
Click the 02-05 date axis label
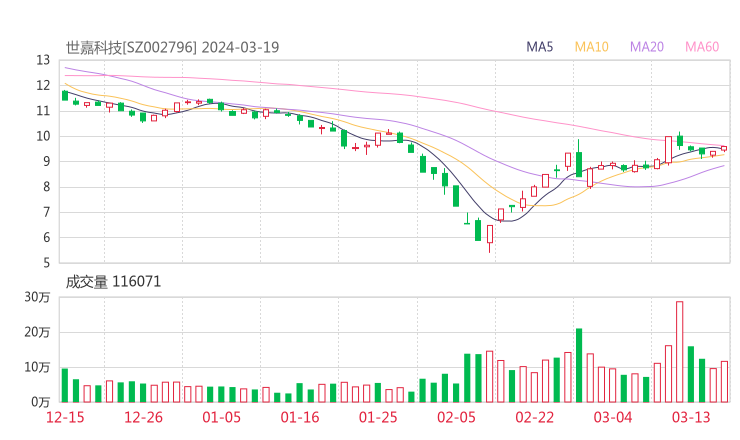[456, 417]
